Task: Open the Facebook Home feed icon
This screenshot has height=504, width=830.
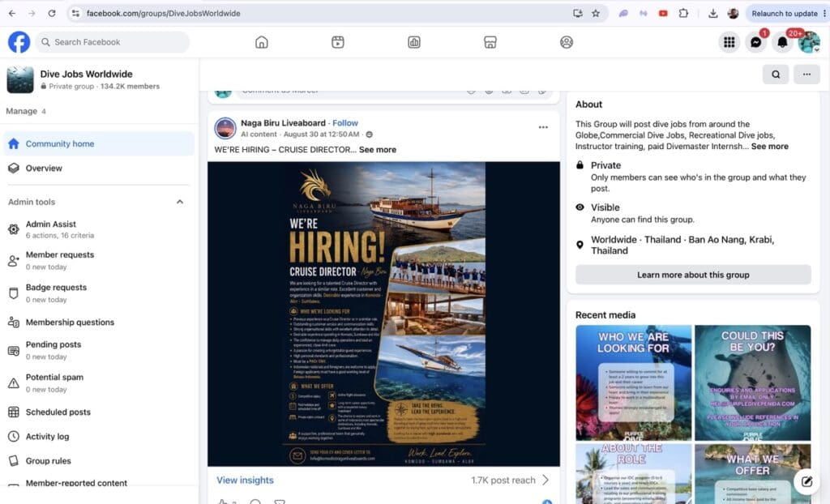Action: click(262, 42)
